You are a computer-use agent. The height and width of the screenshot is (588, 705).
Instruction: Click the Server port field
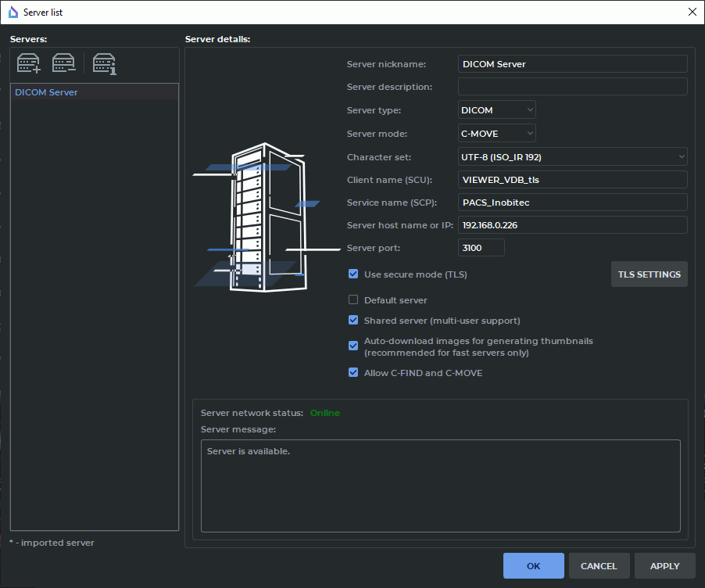(x=481, y=248)
